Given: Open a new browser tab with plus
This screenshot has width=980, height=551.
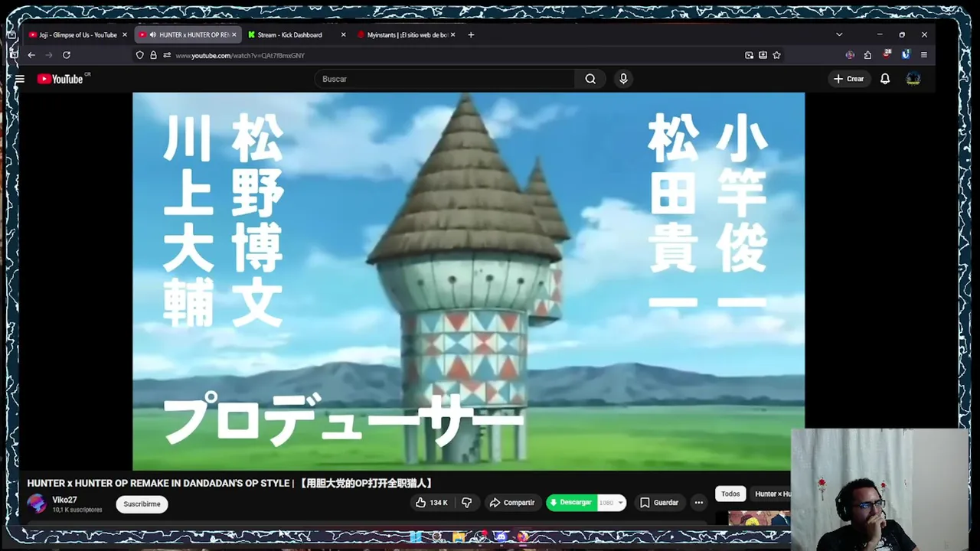Looking at the screenshot, I should tap(471, 34).
